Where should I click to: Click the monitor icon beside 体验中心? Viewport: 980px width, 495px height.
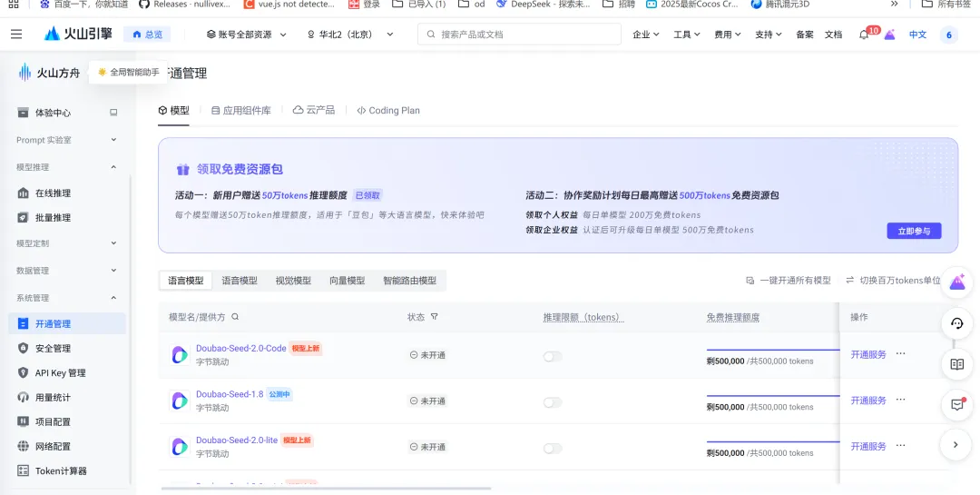(113, 113)
